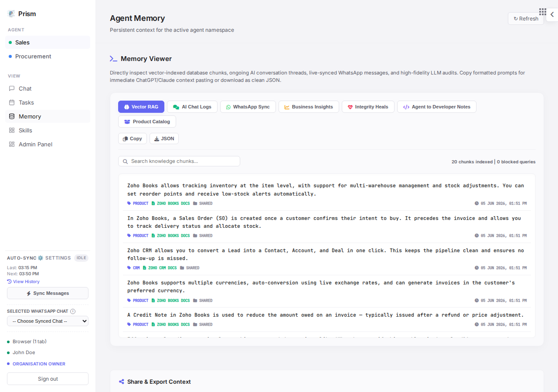
Task: Switch to the Business Insights tab
Action: click(x=309, y=107)
